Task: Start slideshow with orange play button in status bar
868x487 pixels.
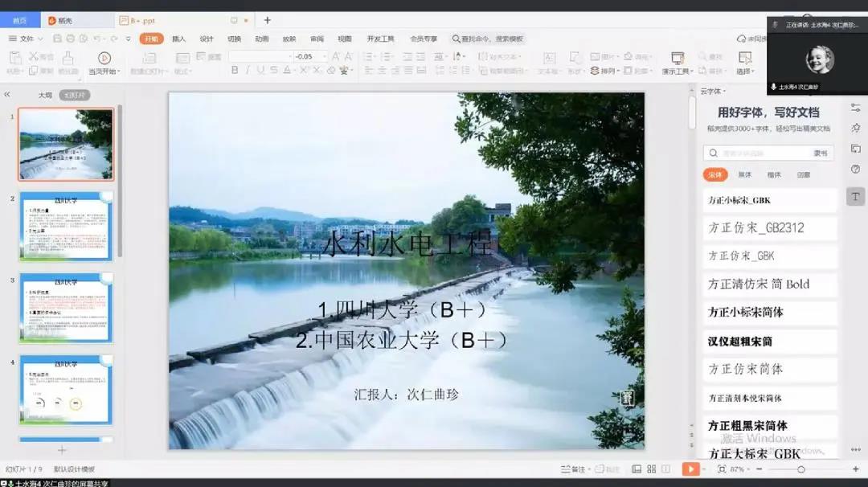Action: click(690, 469)
